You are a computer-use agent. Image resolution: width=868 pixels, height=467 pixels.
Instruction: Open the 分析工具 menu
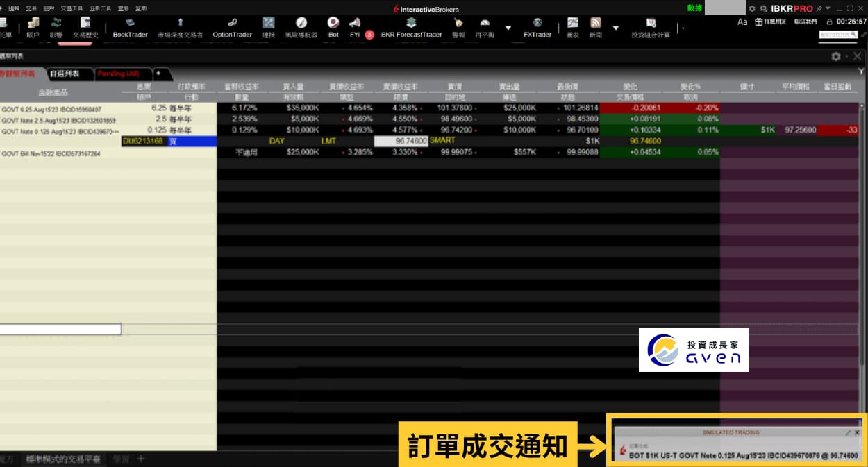click(100, 8)
